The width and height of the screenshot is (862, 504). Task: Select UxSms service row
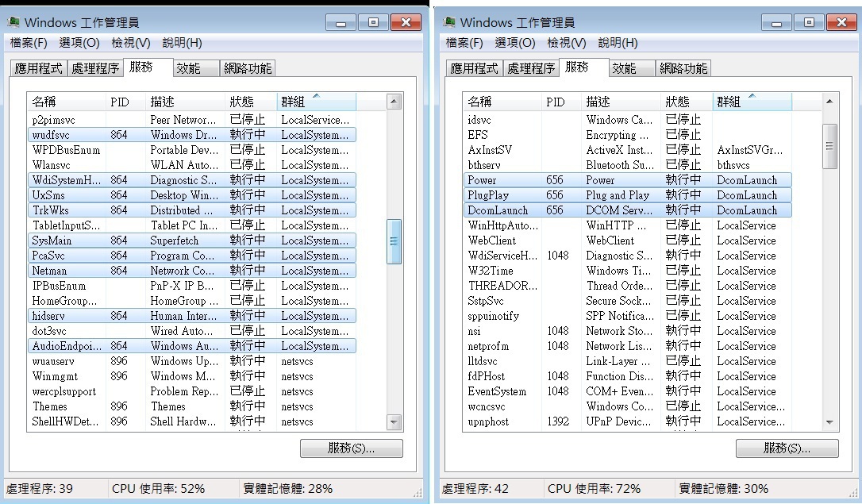192,195
